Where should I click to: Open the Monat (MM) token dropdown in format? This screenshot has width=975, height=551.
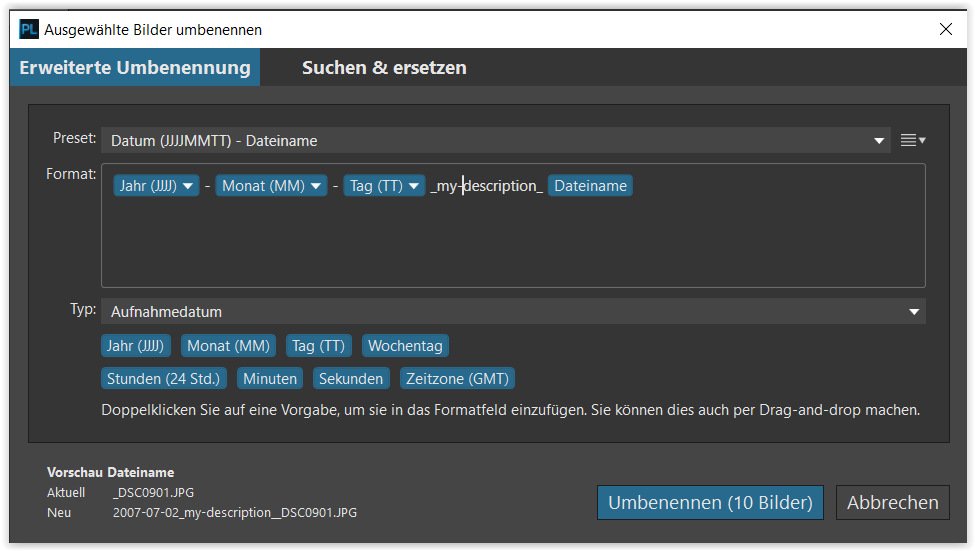(x=317, y=186)
